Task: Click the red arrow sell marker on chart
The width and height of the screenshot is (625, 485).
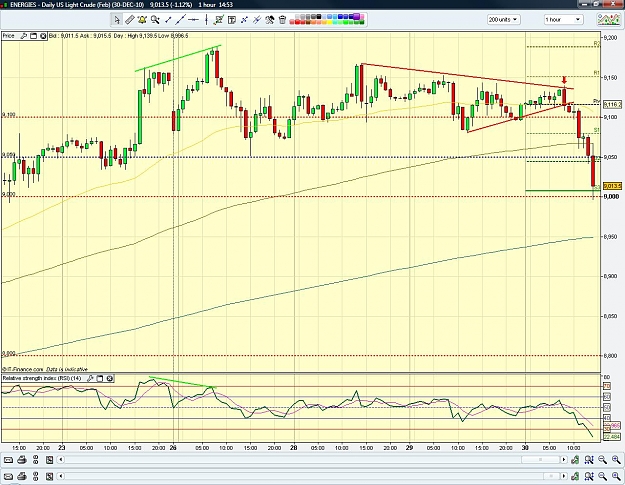Action: click(x=564, y=80)
